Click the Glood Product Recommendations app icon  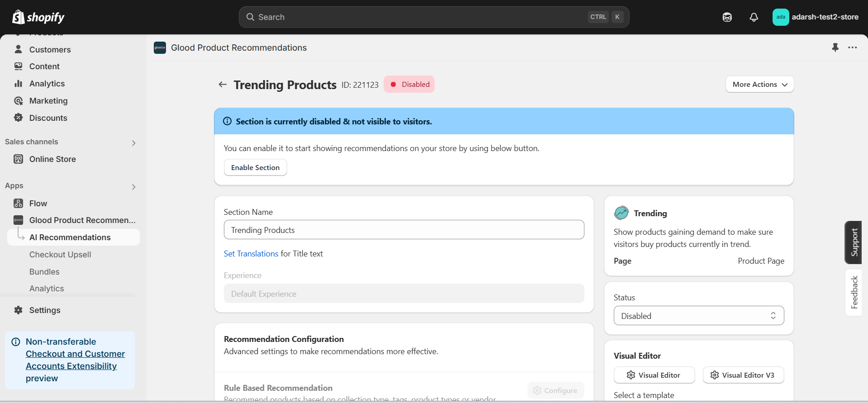pos(160,47)
